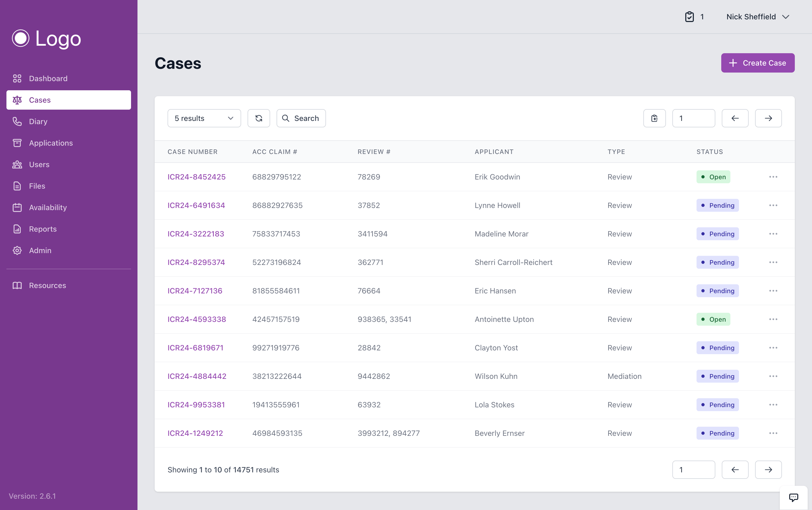Click the Create Case button
Screen dimensions: 812x510
tap(757, 63)
